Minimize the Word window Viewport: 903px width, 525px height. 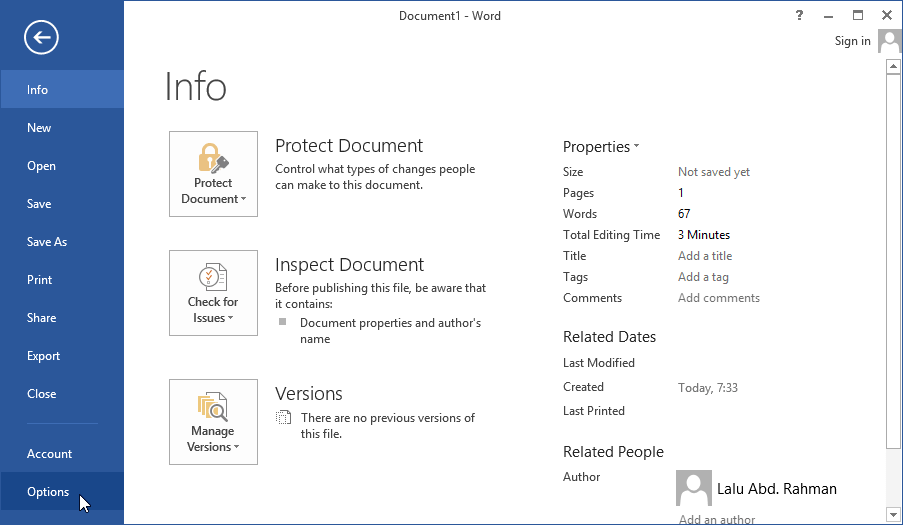[828, 16]
